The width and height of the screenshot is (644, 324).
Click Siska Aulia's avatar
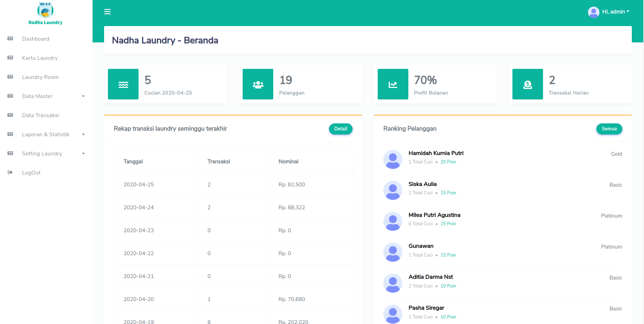pos(393,191)
